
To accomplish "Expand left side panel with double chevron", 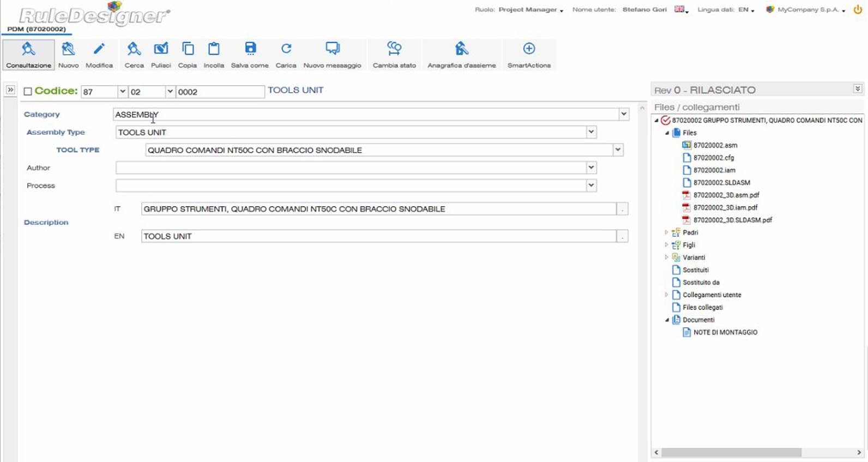I will coord(10,90).
